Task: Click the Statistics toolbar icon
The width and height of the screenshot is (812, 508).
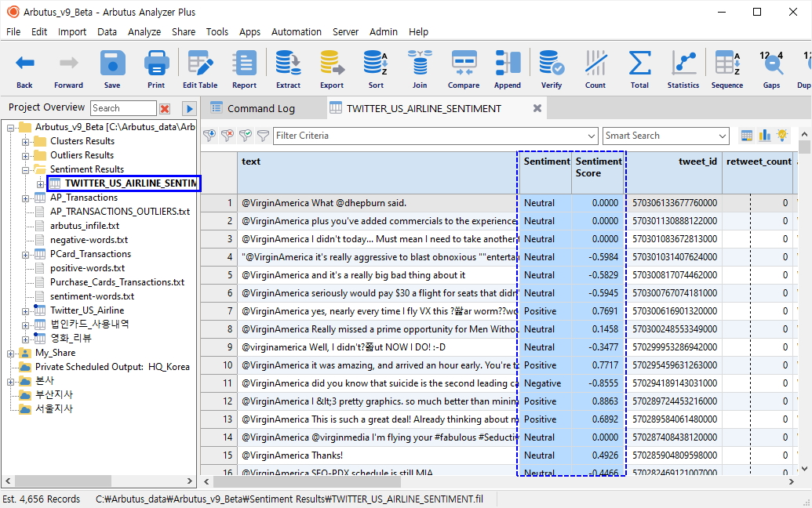Action: 683,69
